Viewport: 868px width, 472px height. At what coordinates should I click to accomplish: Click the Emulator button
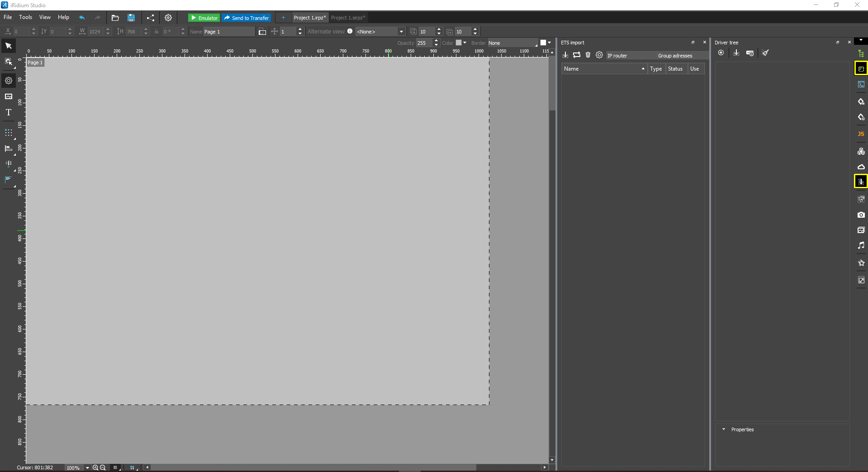(204, 18)
